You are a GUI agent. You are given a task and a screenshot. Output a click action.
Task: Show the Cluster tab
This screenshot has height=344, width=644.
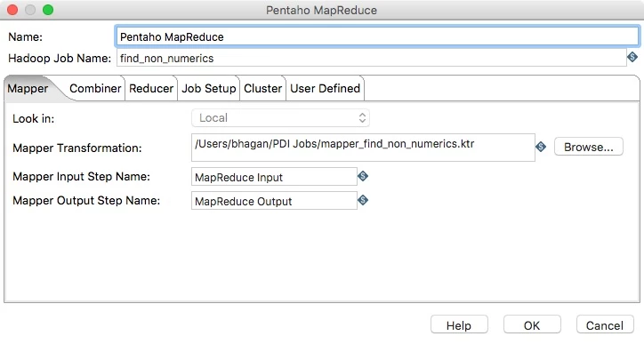point(263,88)
